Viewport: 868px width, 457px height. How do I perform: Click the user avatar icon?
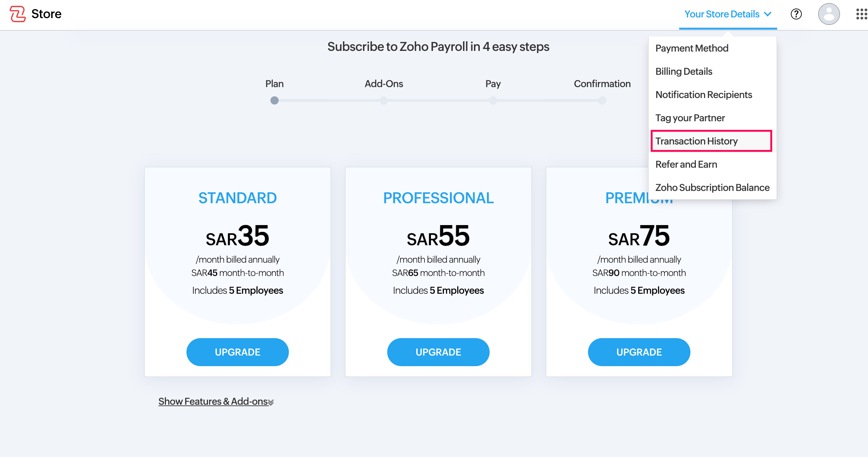click(829, 14)
